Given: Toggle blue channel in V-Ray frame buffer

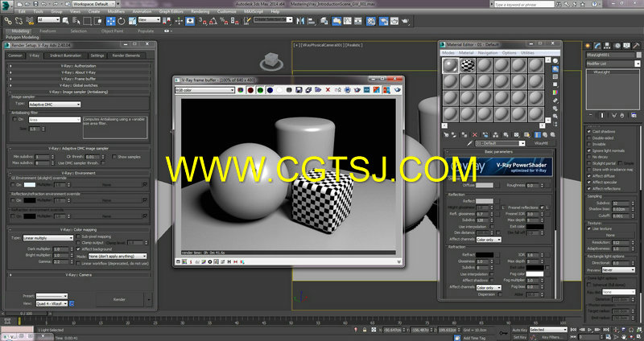Looking at the screenshot, I should click(x=270, y=90).
